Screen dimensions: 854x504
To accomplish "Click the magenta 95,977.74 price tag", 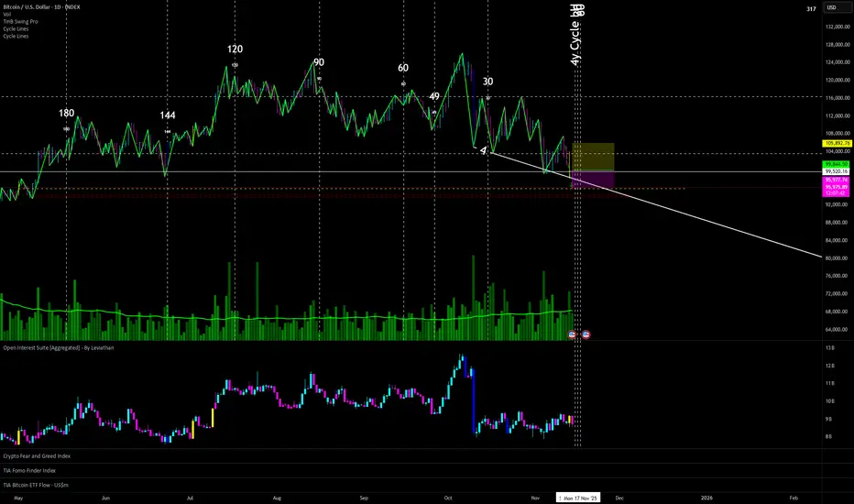I will (836, 180).
